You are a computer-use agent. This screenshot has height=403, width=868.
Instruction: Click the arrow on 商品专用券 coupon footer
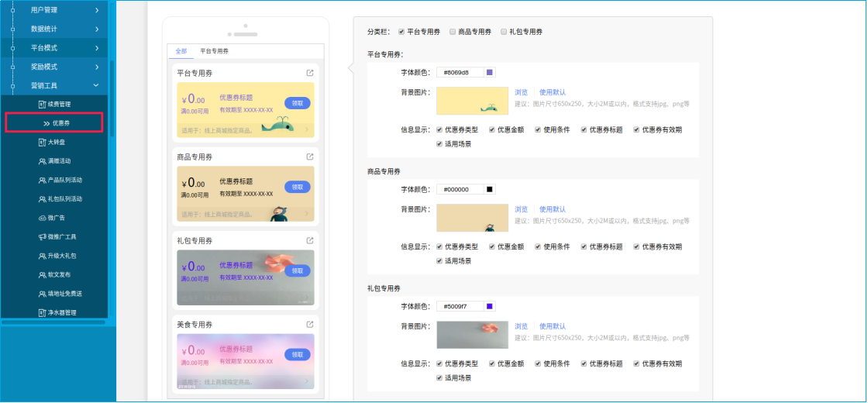308,214
